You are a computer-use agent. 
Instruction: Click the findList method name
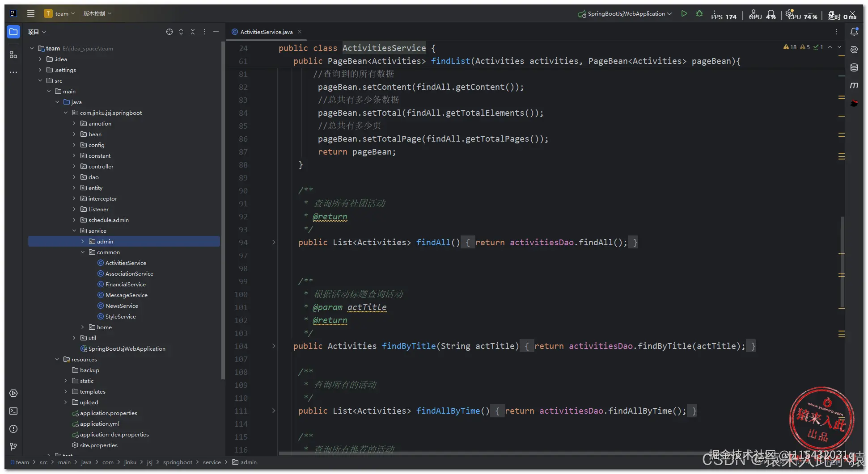point(450,61)
